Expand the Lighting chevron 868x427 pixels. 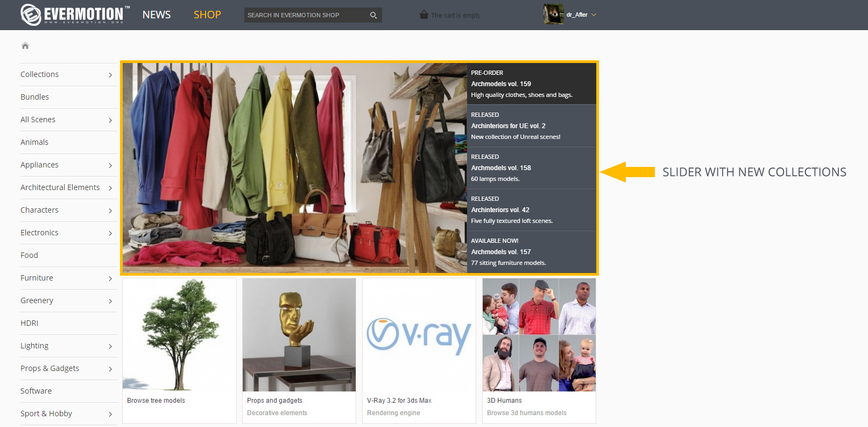click(x=110, y=346)
